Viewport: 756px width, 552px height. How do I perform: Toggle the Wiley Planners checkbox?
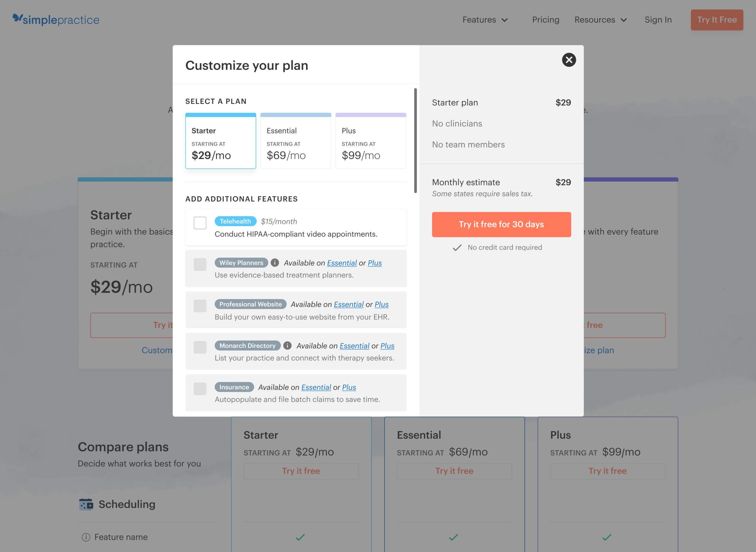(200, 264)
